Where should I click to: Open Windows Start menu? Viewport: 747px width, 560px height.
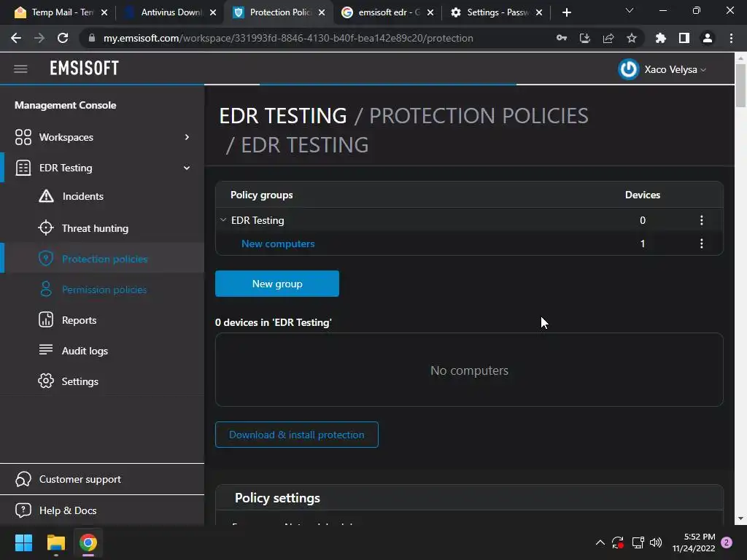coord(23,542)
